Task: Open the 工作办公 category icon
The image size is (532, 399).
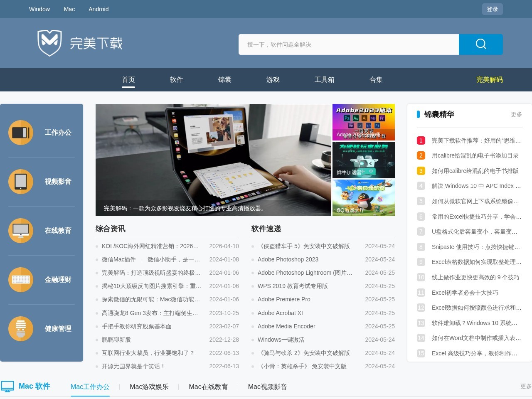Action: 21,133
